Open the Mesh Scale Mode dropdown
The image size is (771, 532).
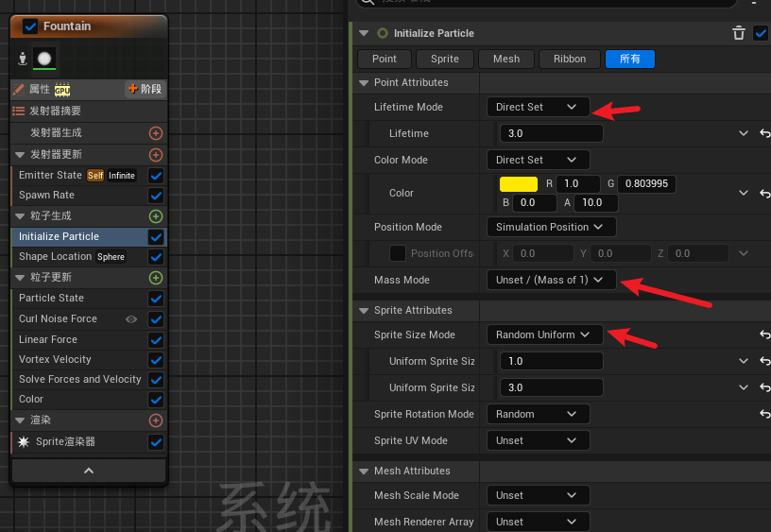(538, 495)
